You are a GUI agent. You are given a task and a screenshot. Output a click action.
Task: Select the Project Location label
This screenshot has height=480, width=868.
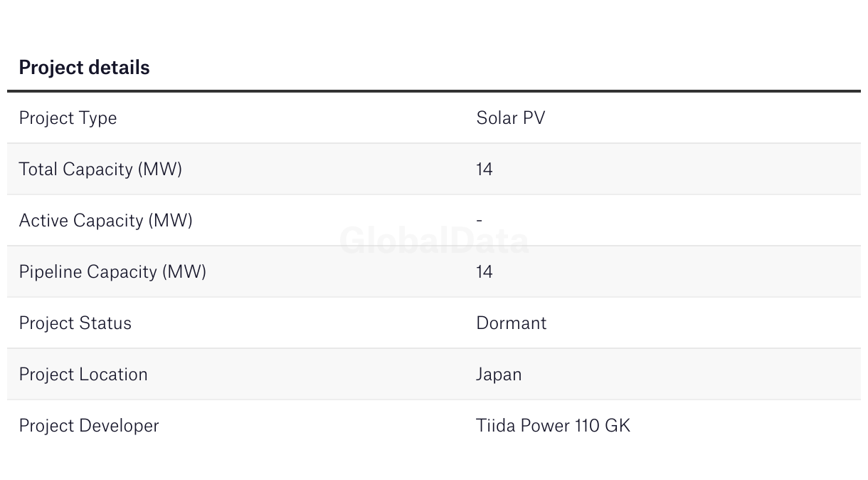83,375
